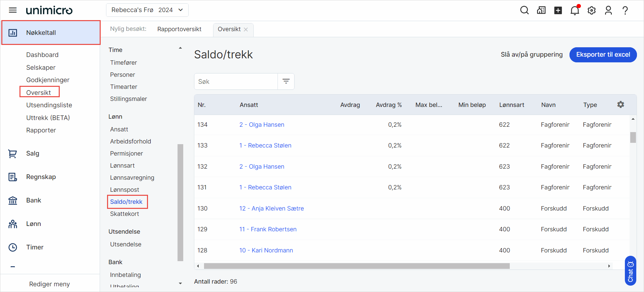644x292 pixels.
Task: Click the horizontal table scrollbar
Action: (x=356, y=266)
